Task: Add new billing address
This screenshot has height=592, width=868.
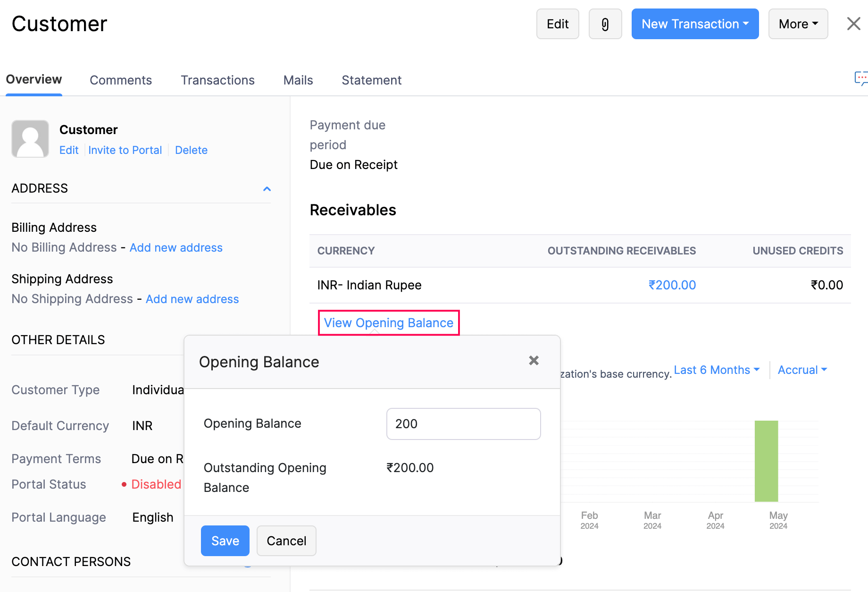Action: click(x=176, y=248)
